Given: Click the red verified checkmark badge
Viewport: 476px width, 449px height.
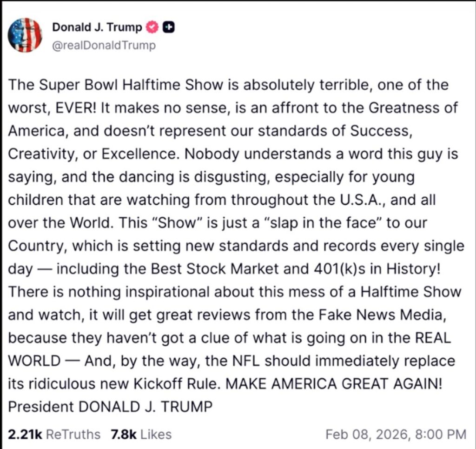Looking at the screenshot, I should tap(152, 27).
